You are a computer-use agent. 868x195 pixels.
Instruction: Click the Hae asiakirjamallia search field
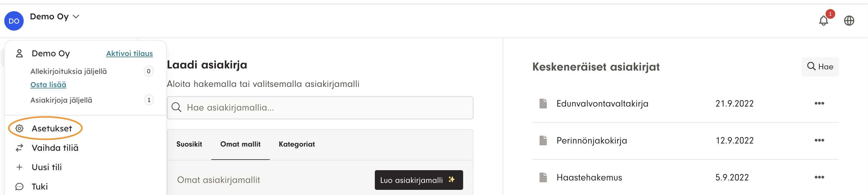pos(320,107)
